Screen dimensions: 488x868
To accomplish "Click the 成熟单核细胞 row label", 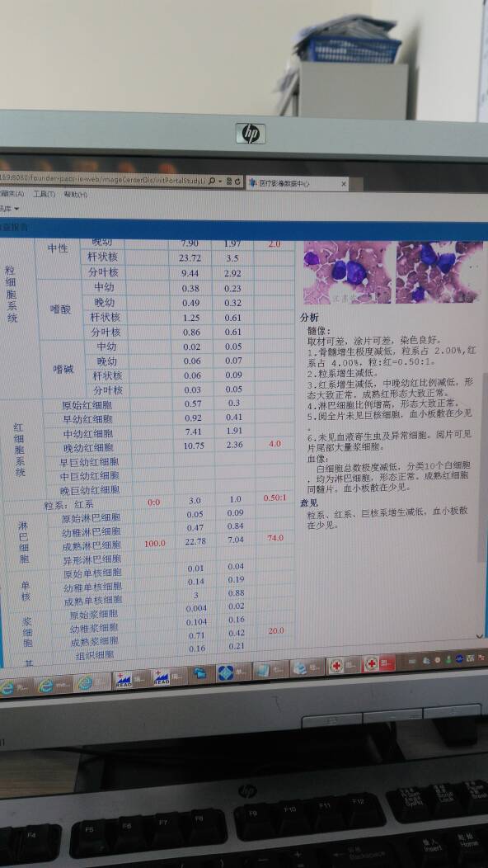I will click(x=93, y=601).
